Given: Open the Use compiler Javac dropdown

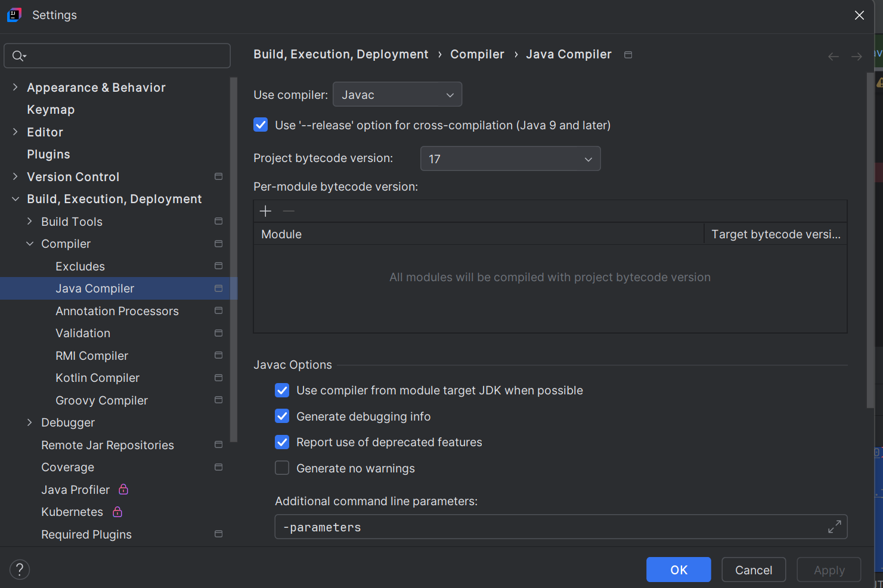Looking at the screenshot, I should 397,95.
